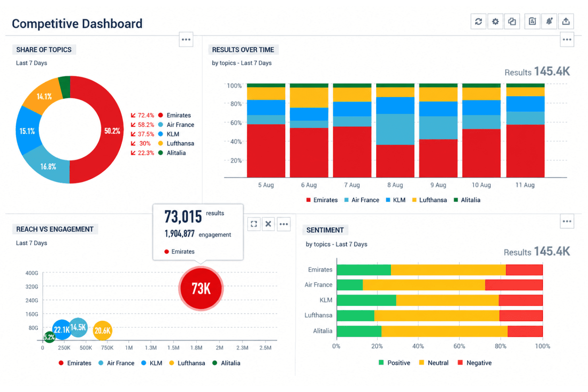Toggle KLM in Reach vs Engagement legend
This screenshot has height=392, width=588.
point(152,363)
